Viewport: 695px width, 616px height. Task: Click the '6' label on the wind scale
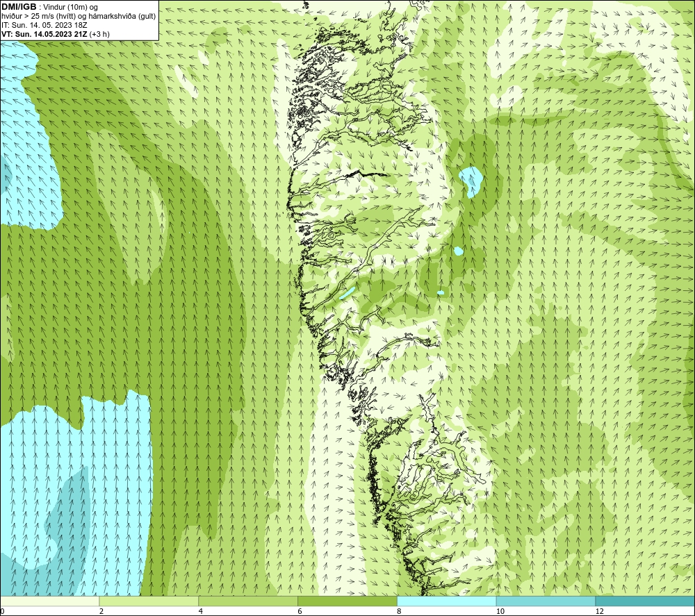coord(300,611)
